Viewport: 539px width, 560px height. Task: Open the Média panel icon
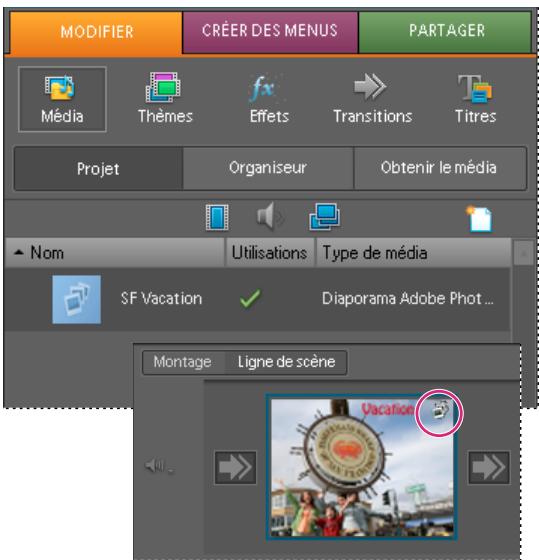tap(62, 99)
